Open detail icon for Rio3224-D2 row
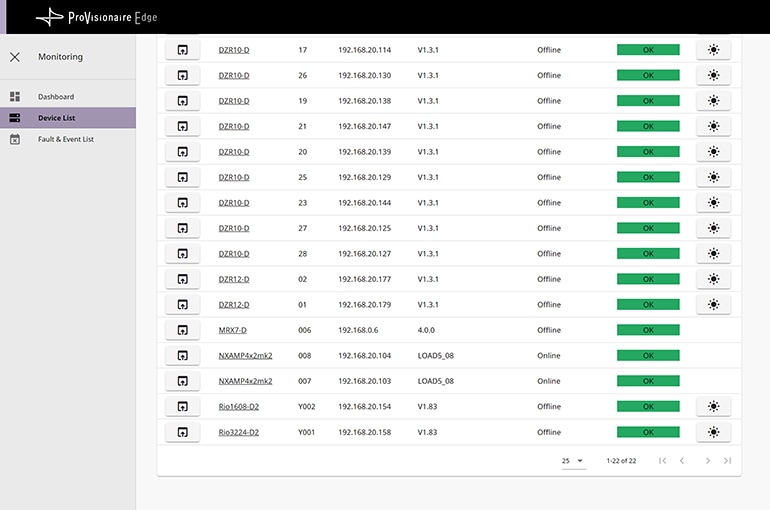Viewport: 770px width, 510px height. tap(182, 432)
